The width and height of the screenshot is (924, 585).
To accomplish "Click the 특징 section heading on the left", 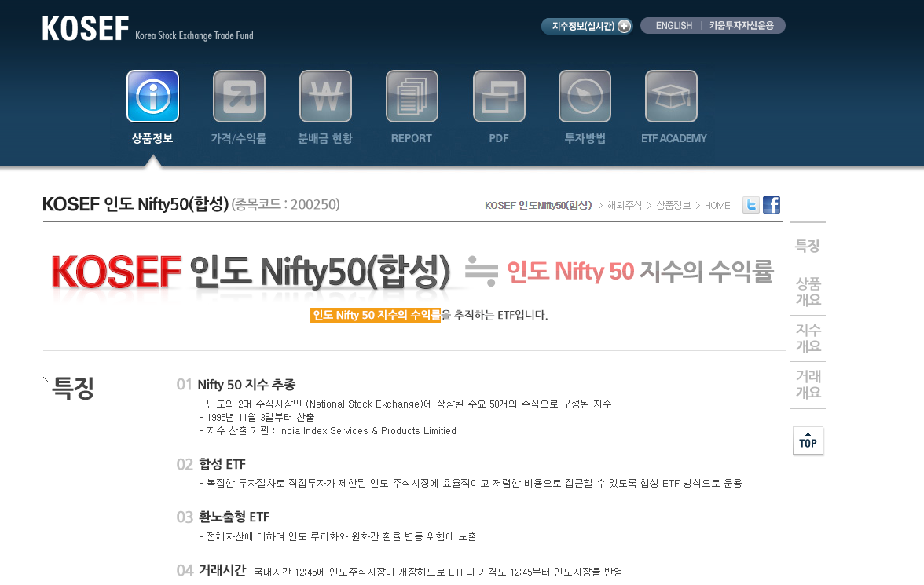I will (x=73, y=388).
